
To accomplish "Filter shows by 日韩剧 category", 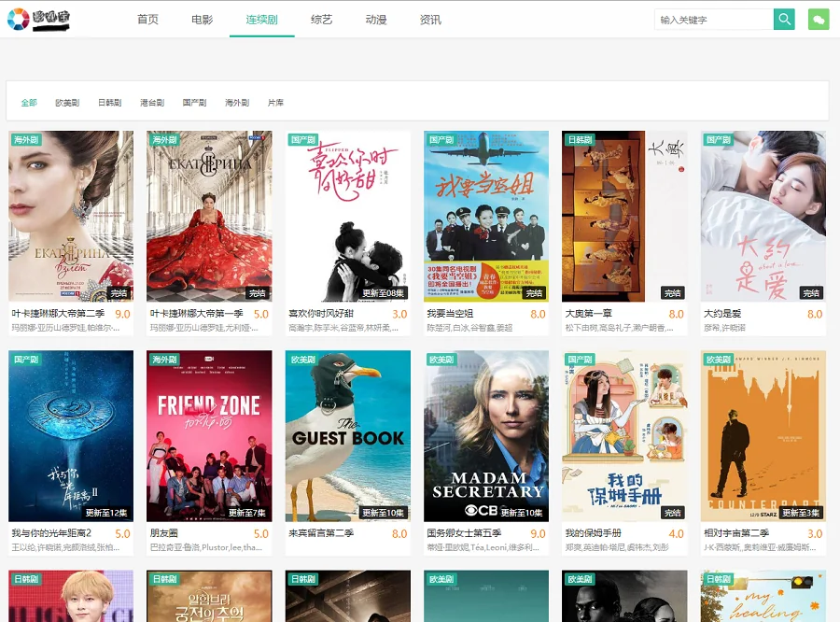I will click(x=109, y=103).
